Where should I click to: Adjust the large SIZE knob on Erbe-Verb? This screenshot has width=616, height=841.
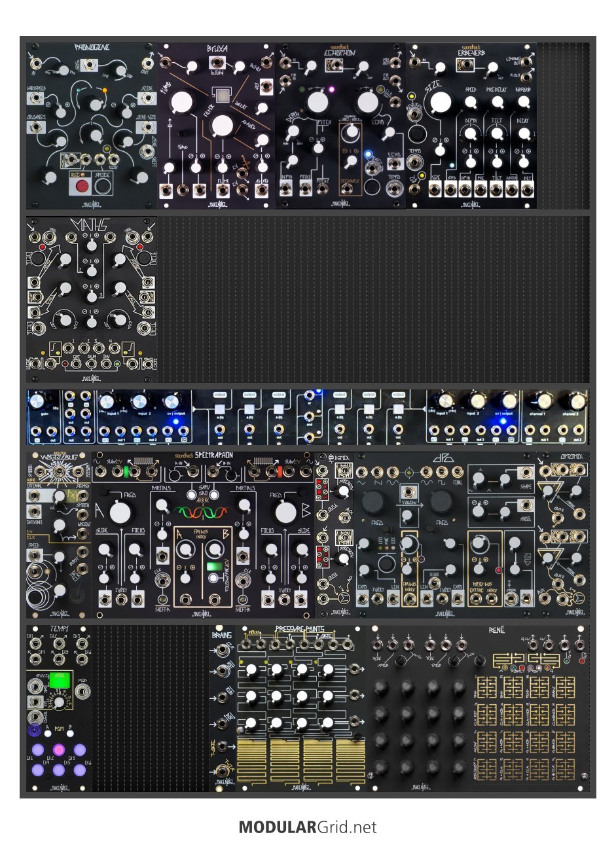[441, 103]
